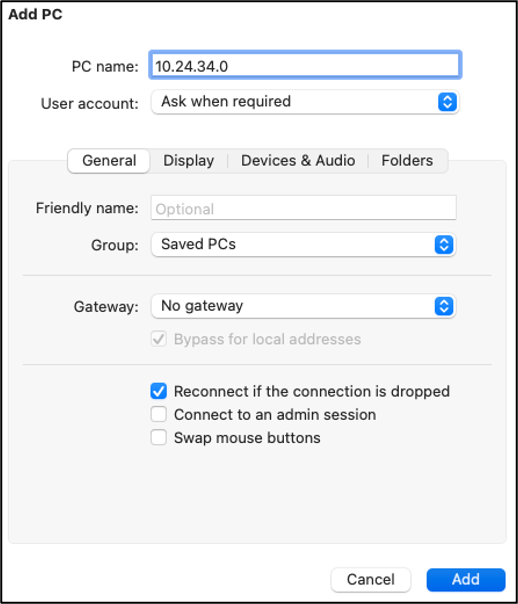This screenshot has height=604, width=518.
Task: Select the Folders tab
Action: pyautogui.click(x=407, y=161)
